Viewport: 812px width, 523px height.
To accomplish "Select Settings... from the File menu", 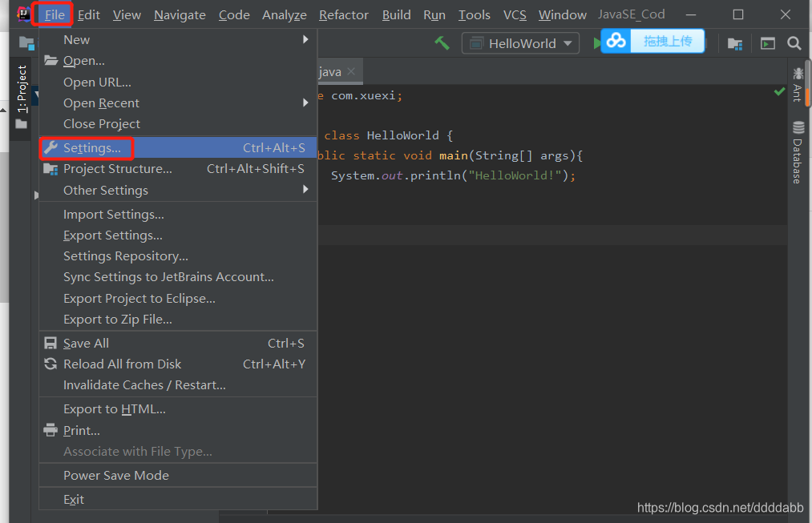I will (x=92, y=147).
